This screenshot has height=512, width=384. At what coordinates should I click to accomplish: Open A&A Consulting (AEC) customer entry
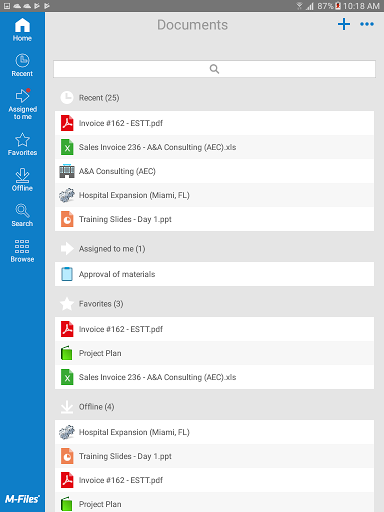tap(214, 171)
